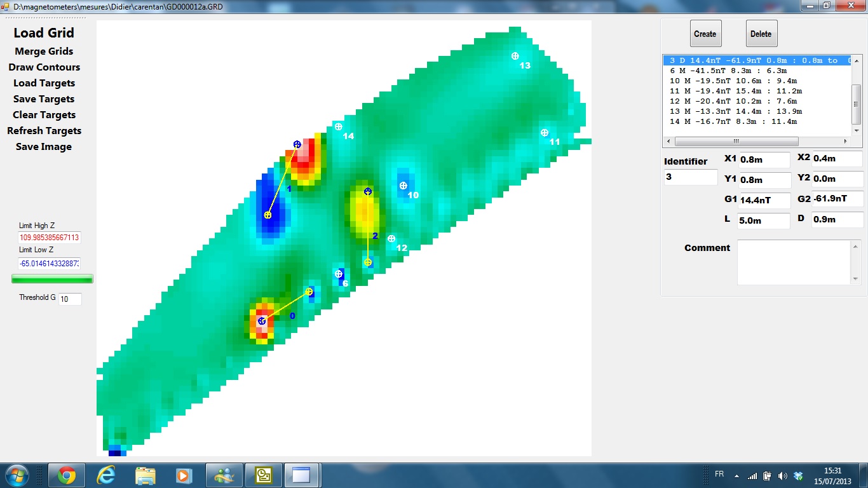Click the Identifier field containing 3
The image size is (868, 488).
coord(691,177)
